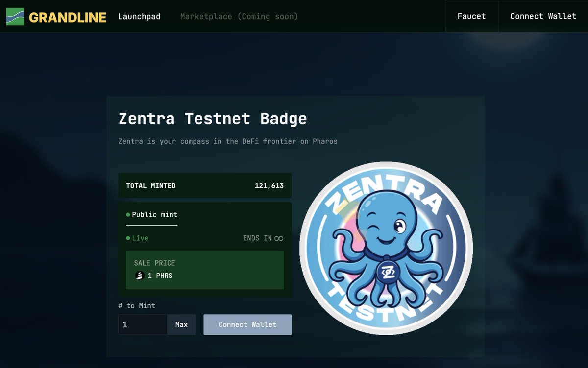Click Connect Wallet in the header
The width and height of the screenshot is (588, 368).
coord(543,16)
